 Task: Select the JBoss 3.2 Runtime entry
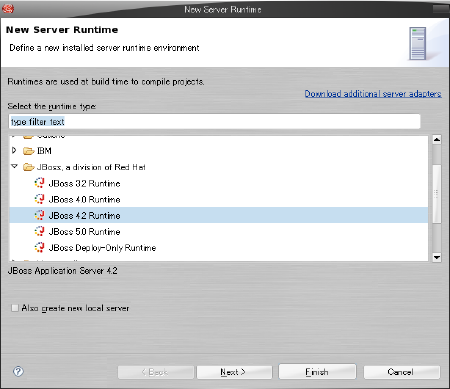pos(84,183)
